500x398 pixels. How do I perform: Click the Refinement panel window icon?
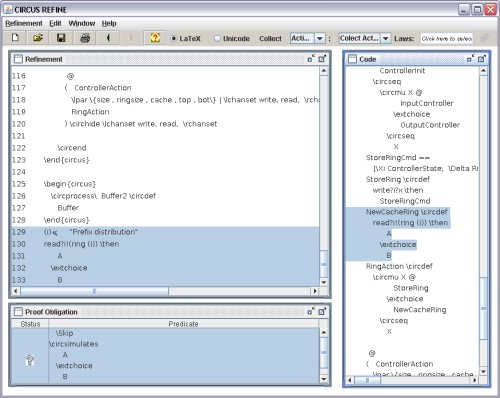(x=18, y=59)
